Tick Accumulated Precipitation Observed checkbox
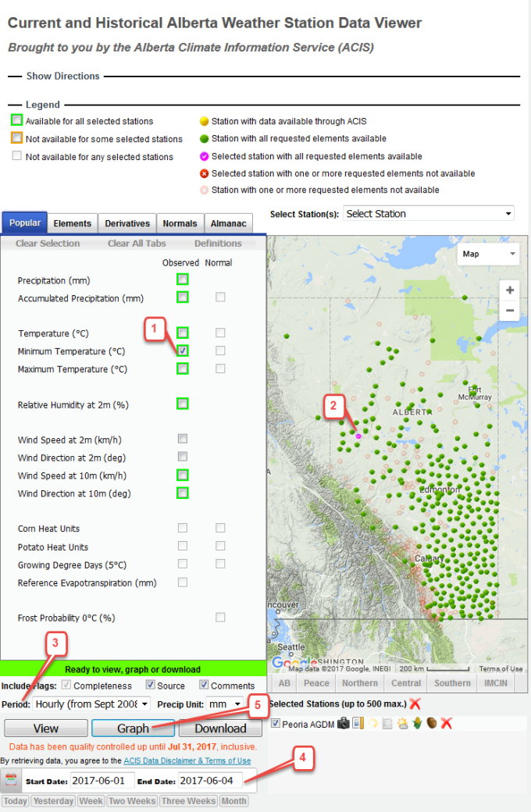This screenshot has height=812, width=531. [183, 297]
